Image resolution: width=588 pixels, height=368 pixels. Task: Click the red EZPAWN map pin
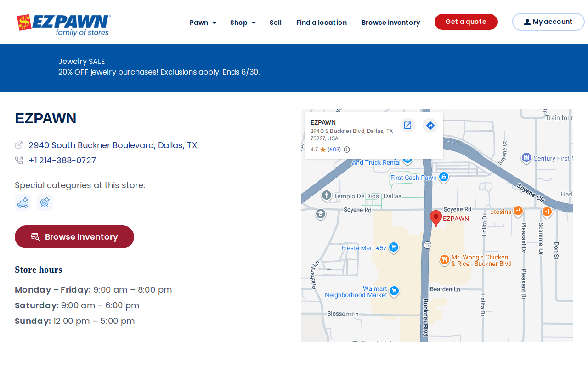[x=436, y=218]
